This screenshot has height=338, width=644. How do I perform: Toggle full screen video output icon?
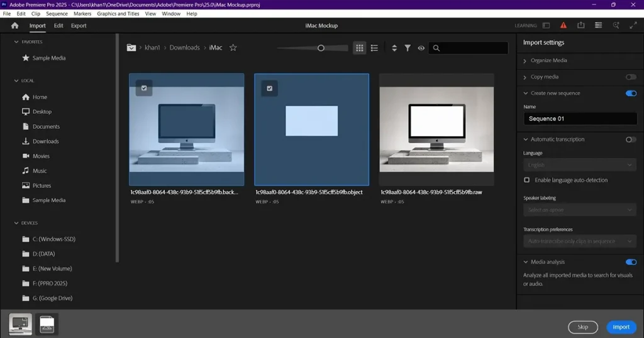(633, 25)
